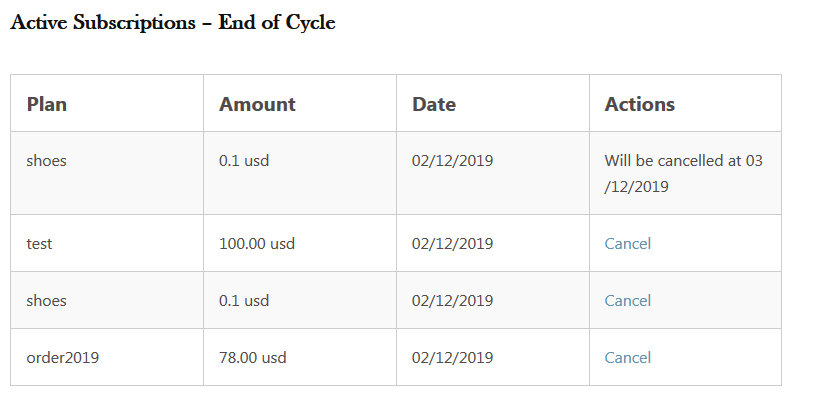Click the Plan column header
The height and width of the screenshot is (412, 827).
[46, 104]
